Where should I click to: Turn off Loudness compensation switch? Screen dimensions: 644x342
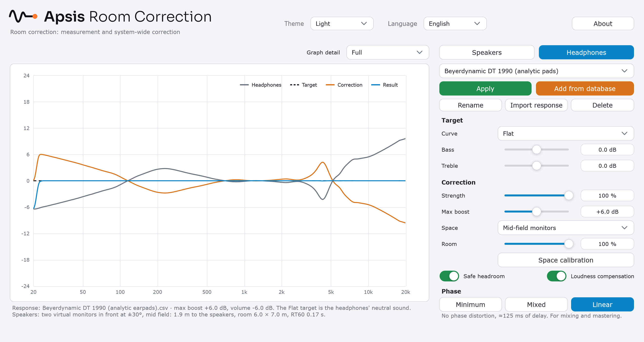point(556,276)
